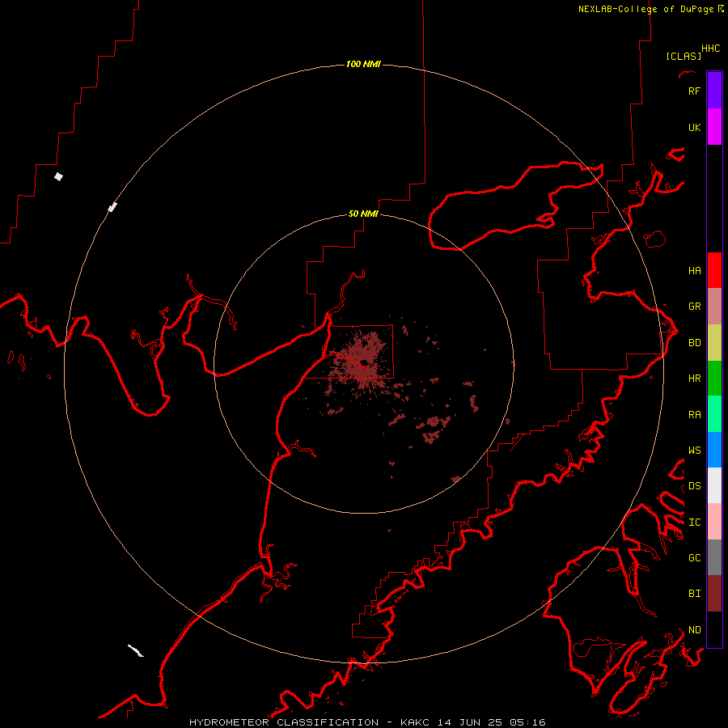Click the GC gray legend swatch
The image size is (728, 728).
tap(714, 557)
